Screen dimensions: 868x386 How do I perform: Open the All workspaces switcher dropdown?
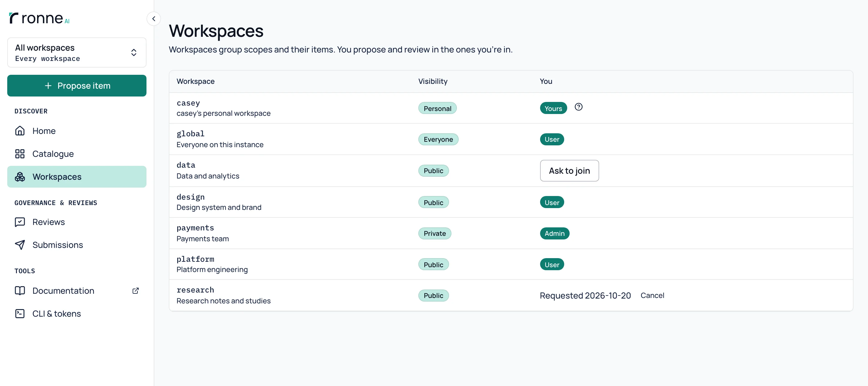pos(77,52)
